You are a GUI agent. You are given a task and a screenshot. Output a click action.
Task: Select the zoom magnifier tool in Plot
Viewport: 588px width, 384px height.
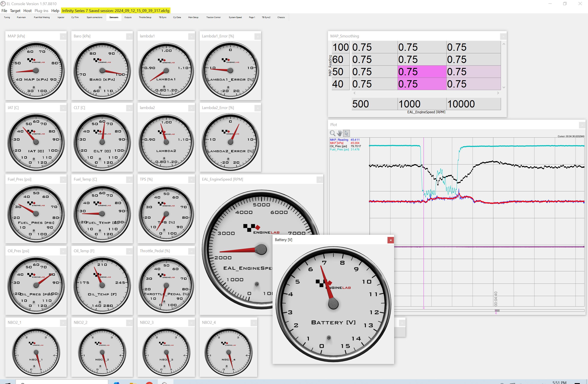point(332,133)
